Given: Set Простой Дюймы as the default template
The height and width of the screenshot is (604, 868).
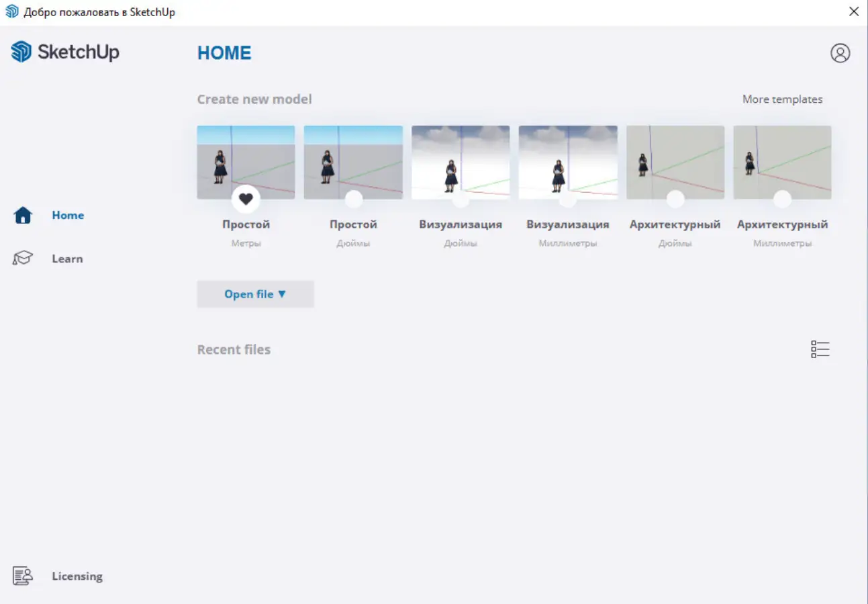Looking at the screenshot, I should pyautogui.click(x=353, y=199).
